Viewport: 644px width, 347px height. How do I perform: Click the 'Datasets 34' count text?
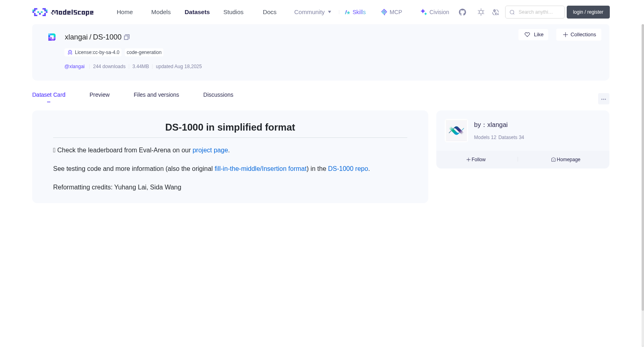(x=511, y=137)
